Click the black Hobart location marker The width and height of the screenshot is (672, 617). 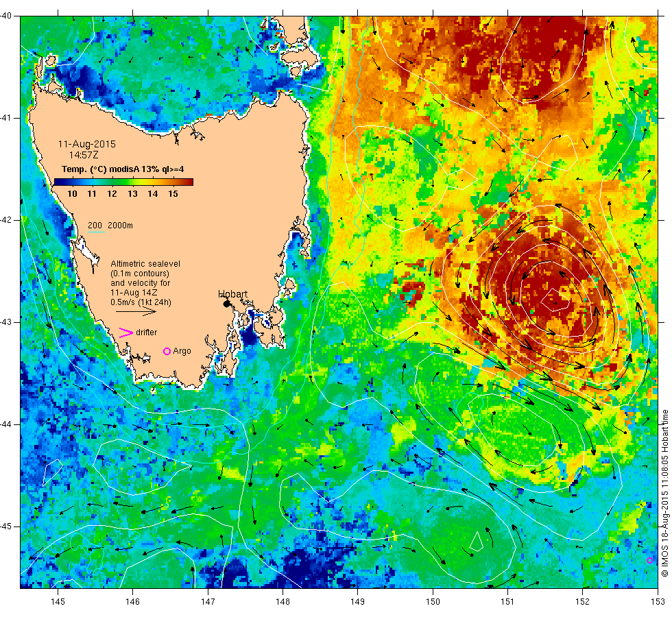click(227, 304)
